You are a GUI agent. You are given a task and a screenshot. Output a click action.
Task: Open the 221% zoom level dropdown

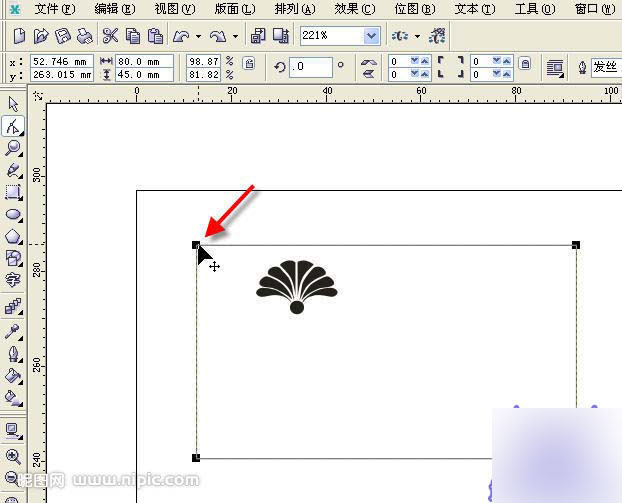371,36
